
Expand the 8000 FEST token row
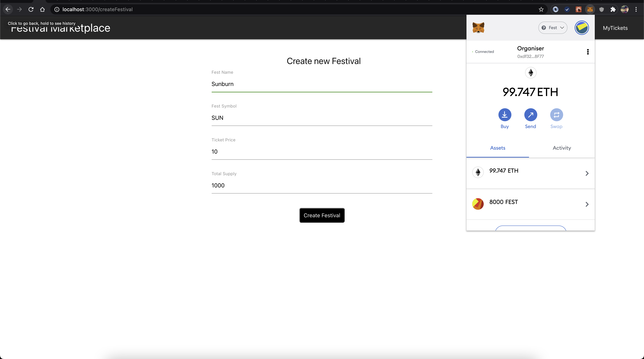point(530,204)
